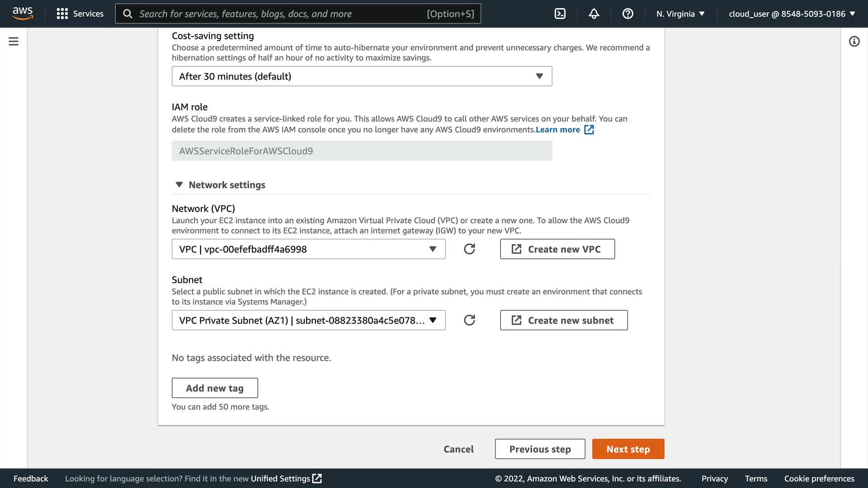868x488 pixels.
Task: Click Add new tag button
Action: (215, 388)
